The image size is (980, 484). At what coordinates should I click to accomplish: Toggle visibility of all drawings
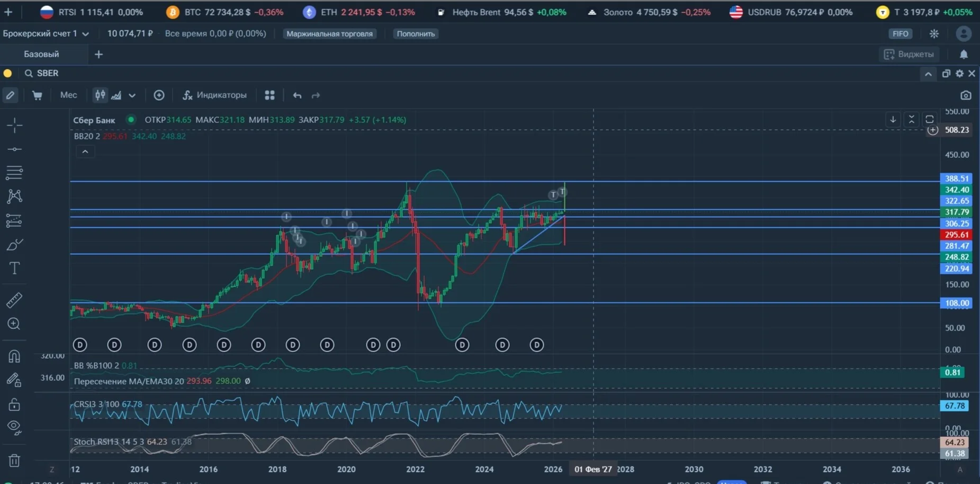click(14, 427)
